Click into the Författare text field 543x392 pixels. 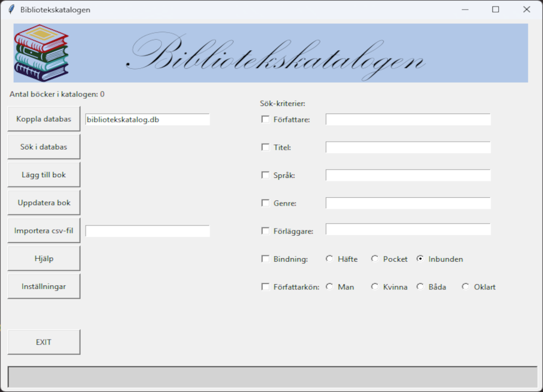tap(408, 119)
